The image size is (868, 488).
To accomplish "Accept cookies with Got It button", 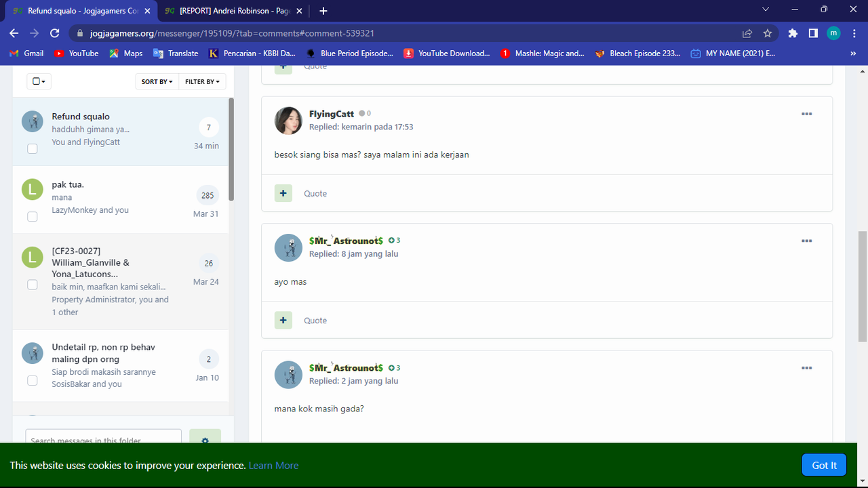I will [x=824, y=465].
